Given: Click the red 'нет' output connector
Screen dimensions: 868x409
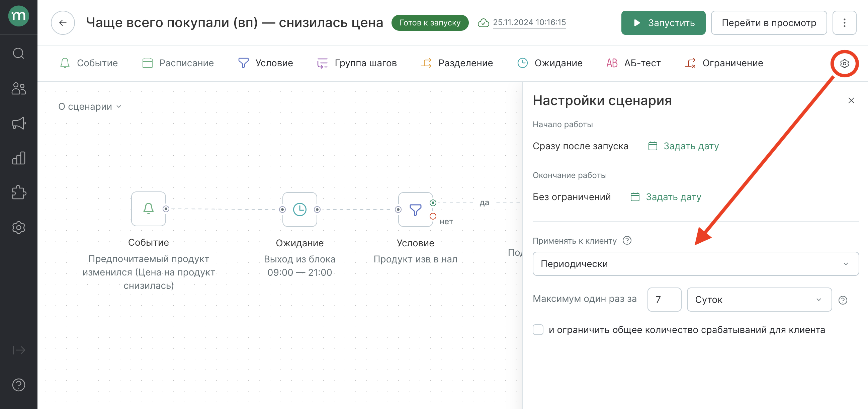Looking at the screenshot, I should 433,216.
